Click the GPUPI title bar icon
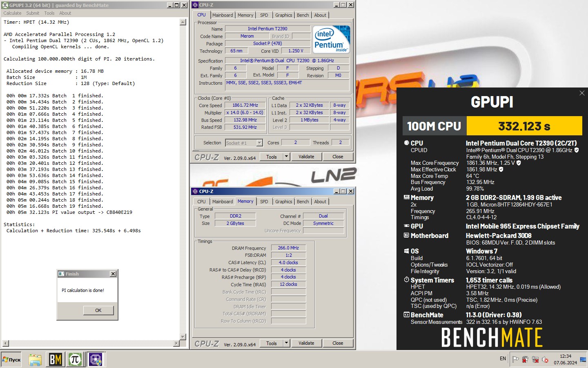Viewport: 588px width, 368px height. [5, 5]
